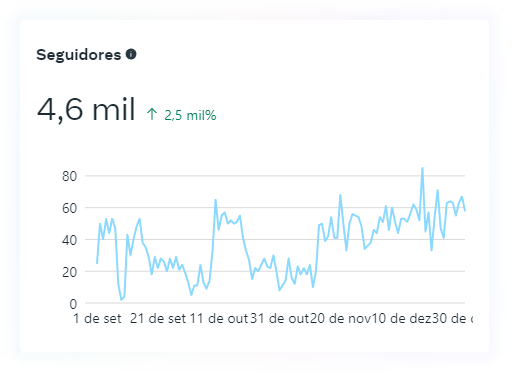Click the 21 de set axis label
Screen dimensions: 529x392
(x=158, y=318)
